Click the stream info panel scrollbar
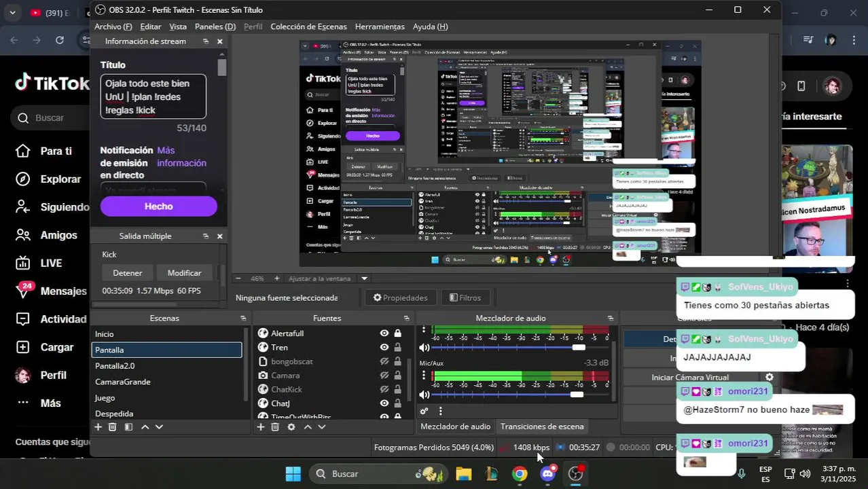Image resolution: width=868 pixels, height=489 pixels. click(222, 67)
